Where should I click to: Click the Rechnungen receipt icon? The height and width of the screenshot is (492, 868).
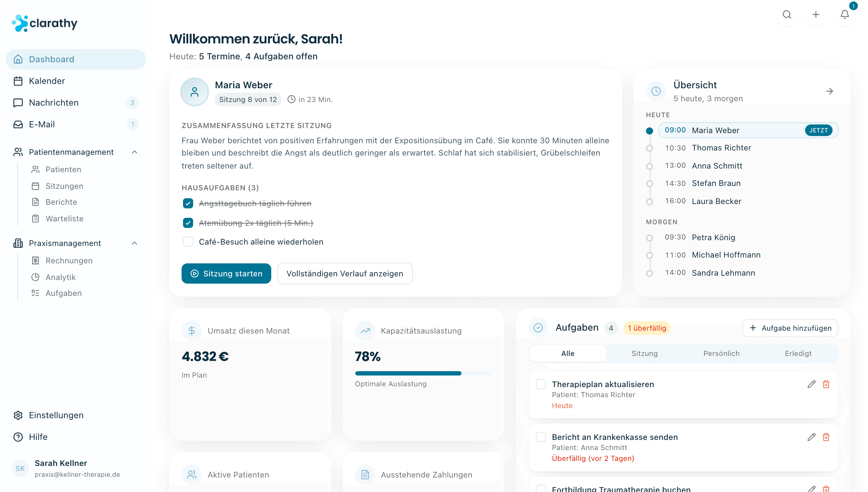(x=35, y=260)
